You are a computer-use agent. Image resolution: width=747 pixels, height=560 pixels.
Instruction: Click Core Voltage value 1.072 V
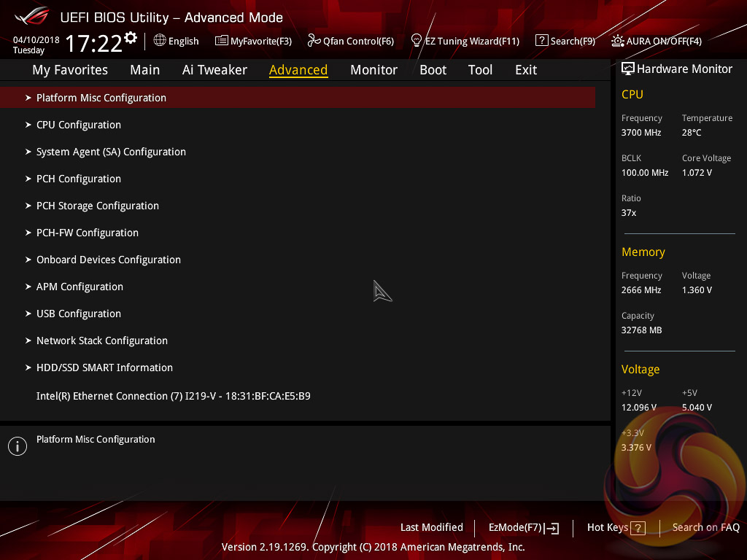pyautogui.click(x=697, y=173)
